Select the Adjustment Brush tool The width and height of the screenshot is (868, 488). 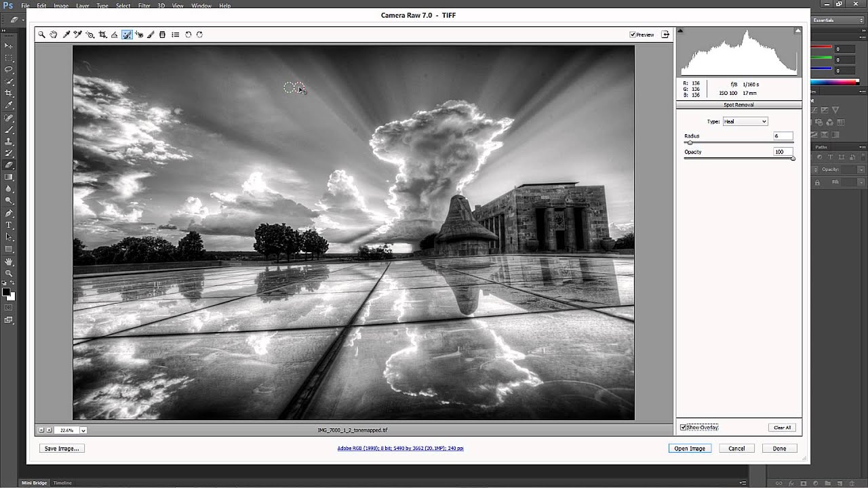151,35
